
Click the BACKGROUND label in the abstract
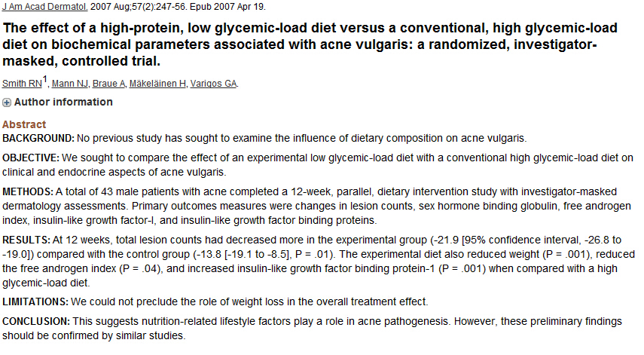(38, 139)
